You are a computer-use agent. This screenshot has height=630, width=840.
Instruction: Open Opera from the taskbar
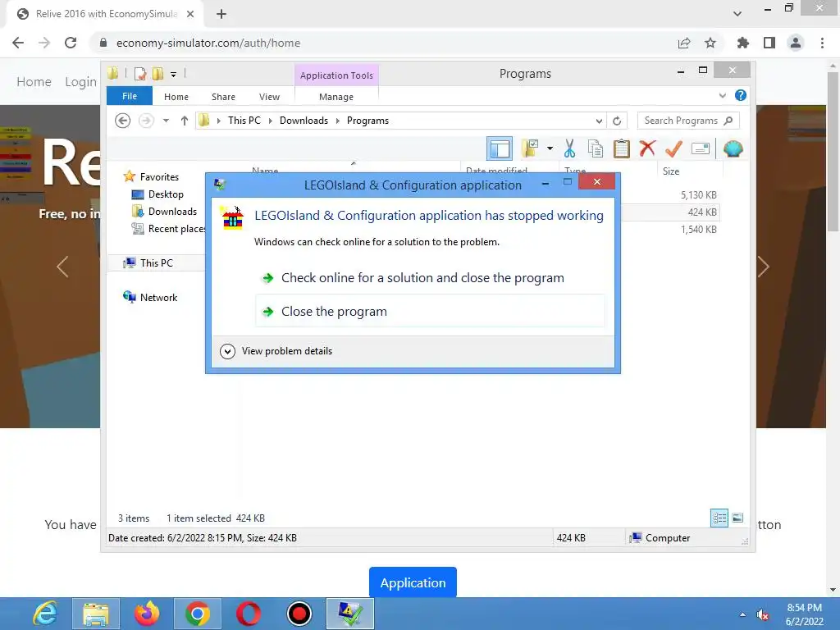tap(249, 614)
